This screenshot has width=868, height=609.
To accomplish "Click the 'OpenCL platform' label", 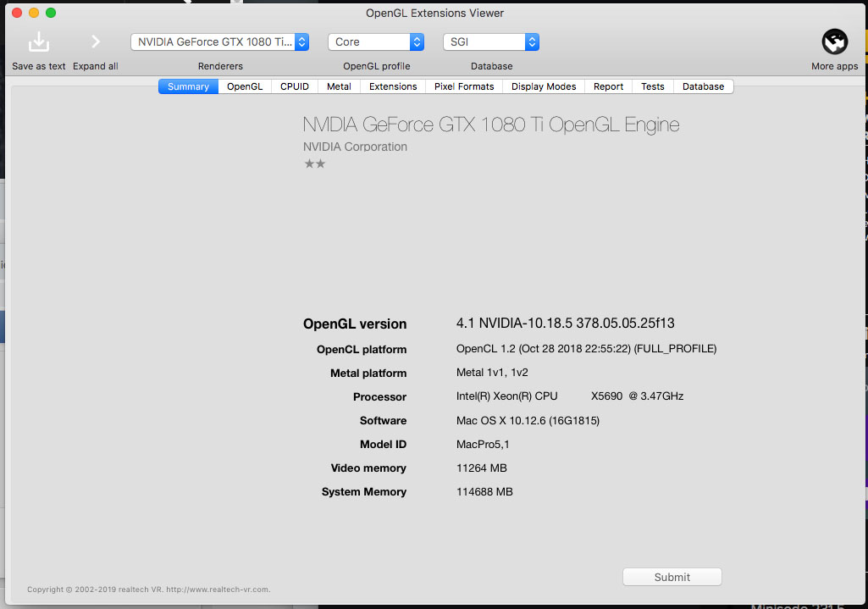I will (x=362, y=349).
